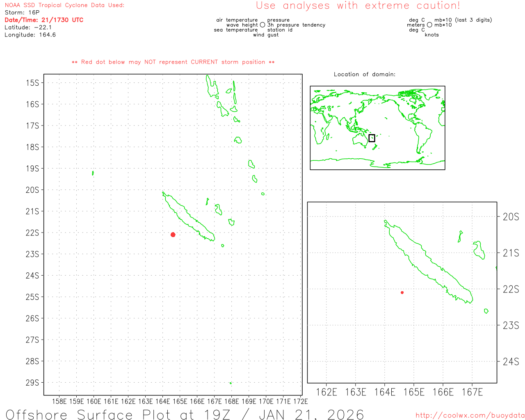Click the small red dot in the zoomed inset map
Screen dimensions: 525x420
pos(402,292)
